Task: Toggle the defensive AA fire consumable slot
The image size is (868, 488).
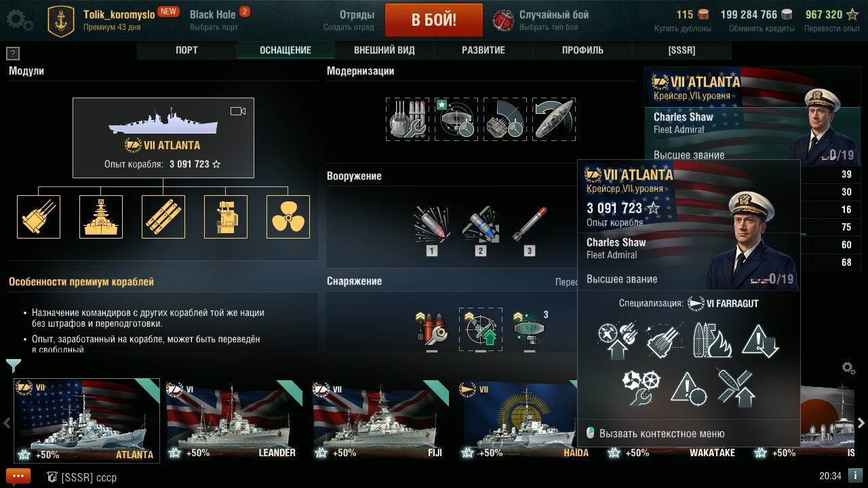Action: pyautogui.click(x=481, y=329)
